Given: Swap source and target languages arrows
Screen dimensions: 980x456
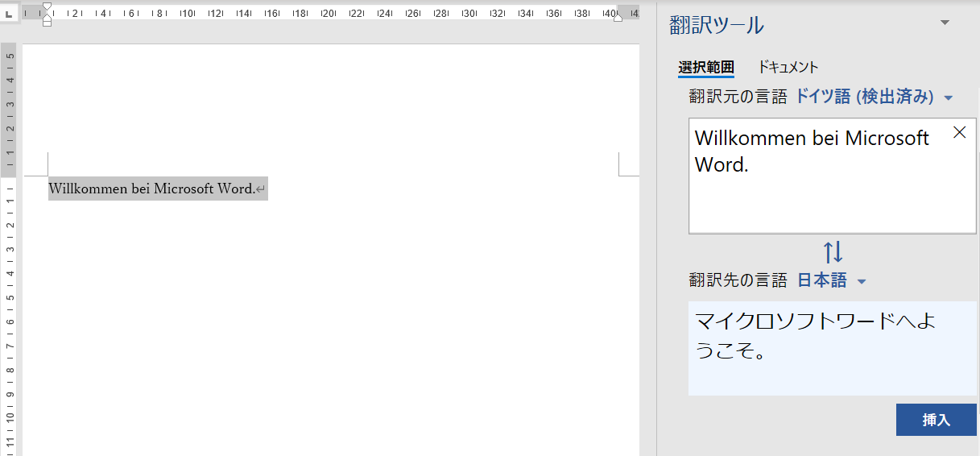Looking at the screenshot, I should click(x=833, y=252).
